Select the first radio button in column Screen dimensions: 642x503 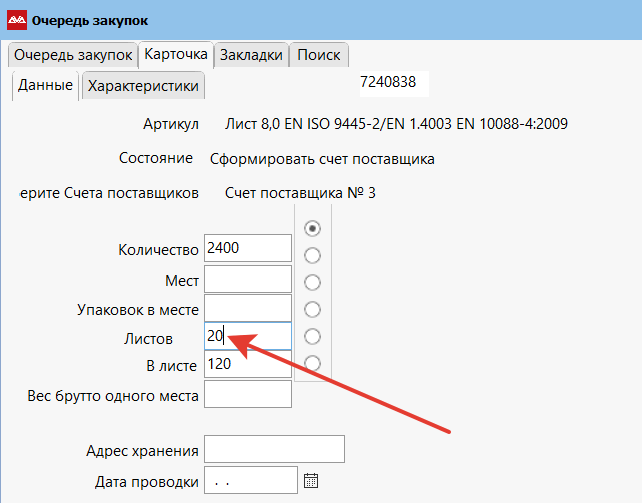click(x=312, y=228)
